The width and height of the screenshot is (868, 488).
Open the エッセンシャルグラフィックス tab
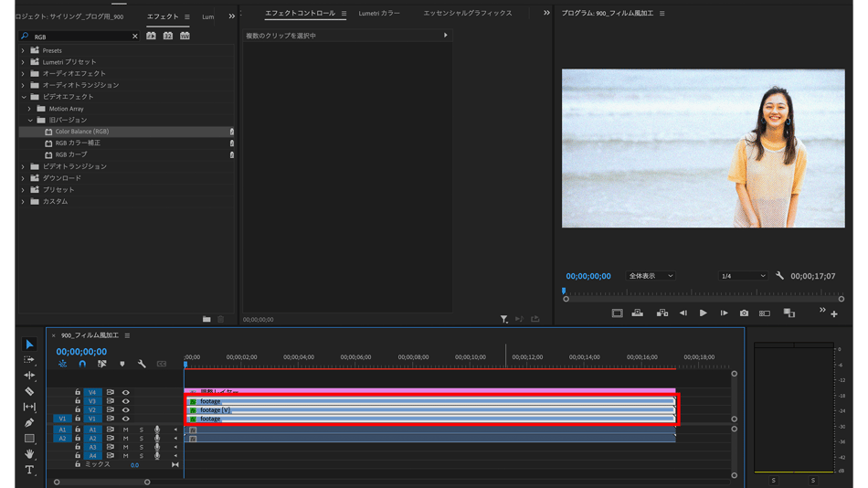click(x=467, y=14)
